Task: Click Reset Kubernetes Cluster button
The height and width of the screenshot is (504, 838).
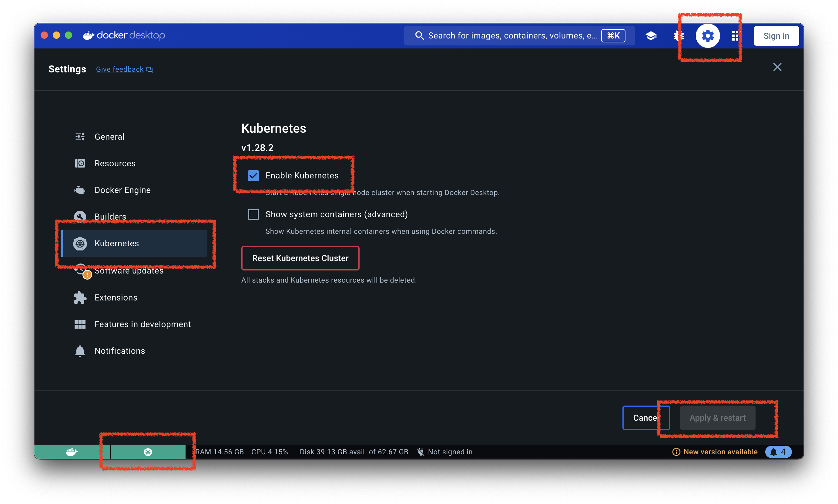Action: pyautogui.click(x=300, y=258)
